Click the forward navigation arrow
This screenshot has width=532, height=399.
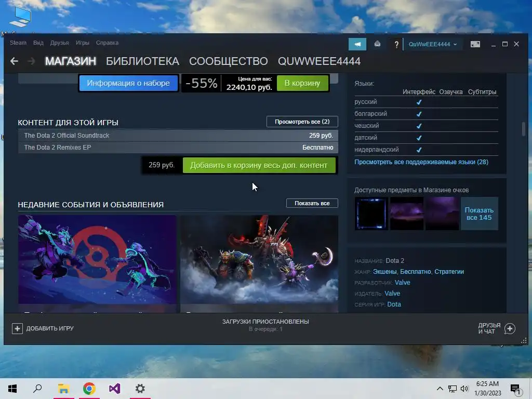[x=31, y=61]
